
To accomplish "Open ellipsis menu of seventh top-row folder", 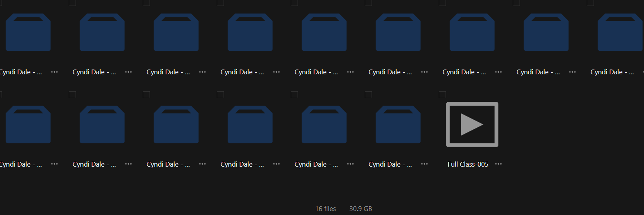I will point(498,72).
